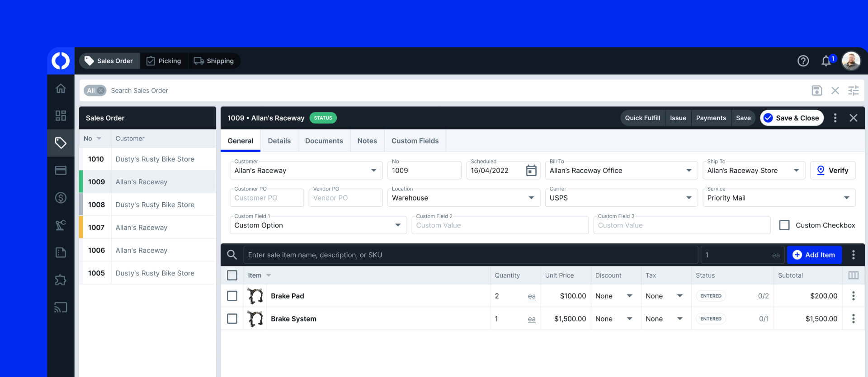
Task: Open the Scheduled date calendar icon
Action: pos(531,171)
